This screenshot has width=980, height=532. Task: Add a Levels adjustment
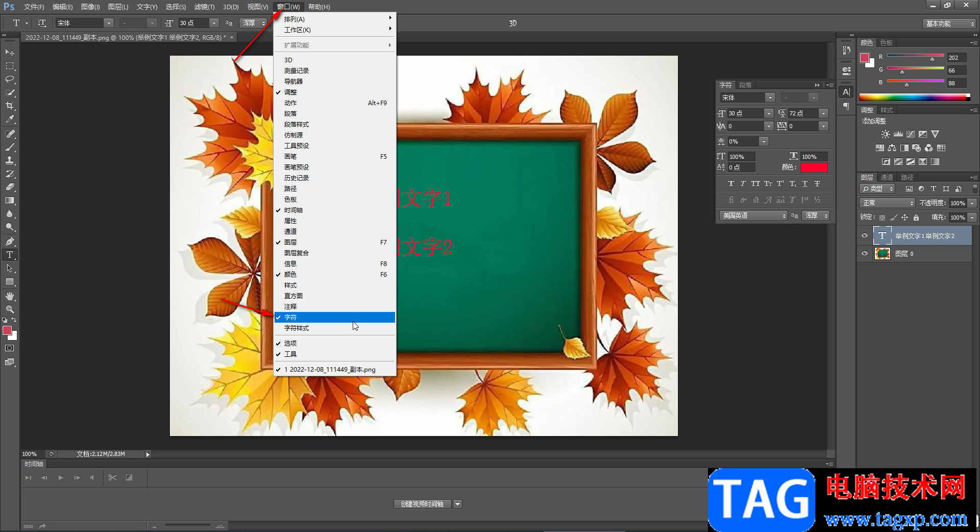tap(898, 134)
